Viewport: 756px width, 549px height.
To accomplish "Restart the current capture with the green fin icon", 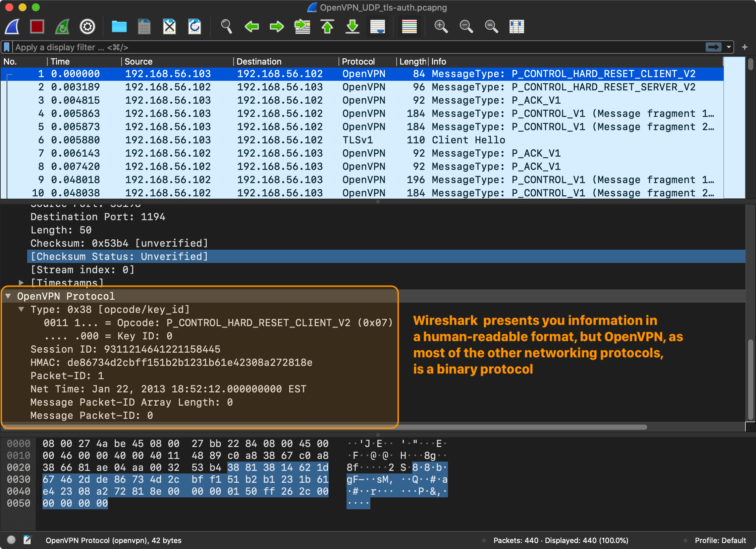I will pos(62,26).
